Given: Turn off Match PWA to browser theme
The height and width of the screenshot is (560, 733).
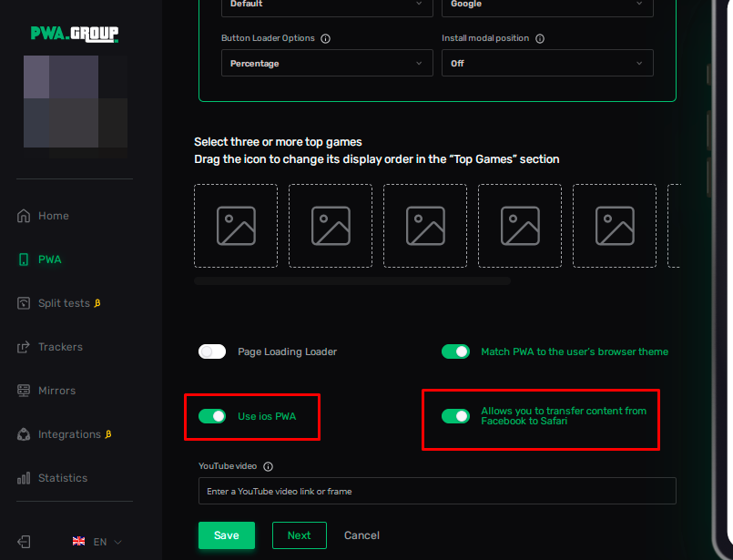Looking at the screenshot, I should tap(455, 351).
